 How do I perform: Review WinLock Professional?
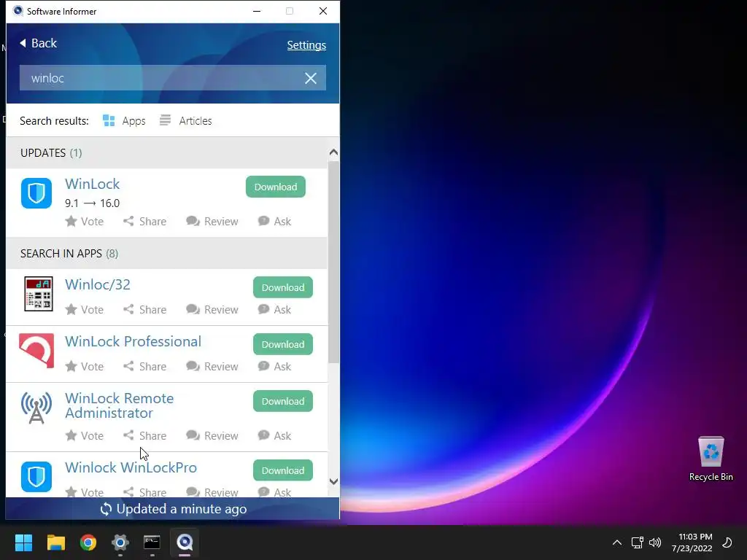[x=212, y=366]
